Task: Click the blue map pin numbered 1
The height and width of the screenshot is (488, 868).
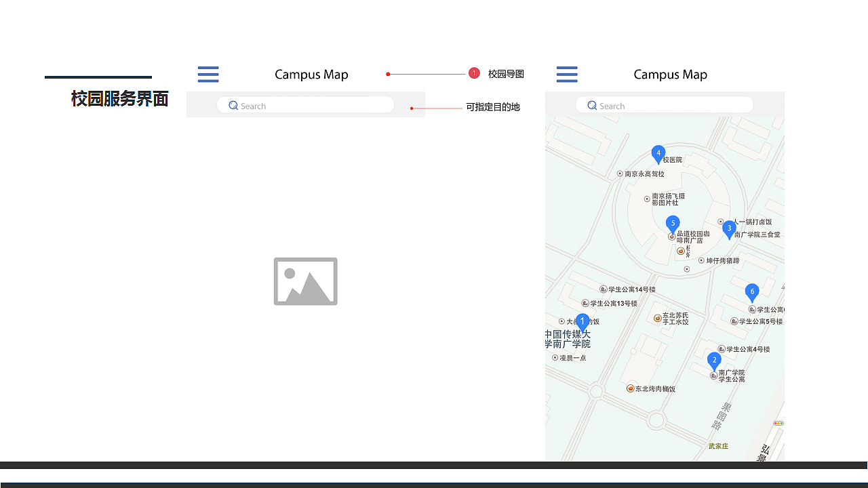Action: pyautogui.click(x=582, y=322)
